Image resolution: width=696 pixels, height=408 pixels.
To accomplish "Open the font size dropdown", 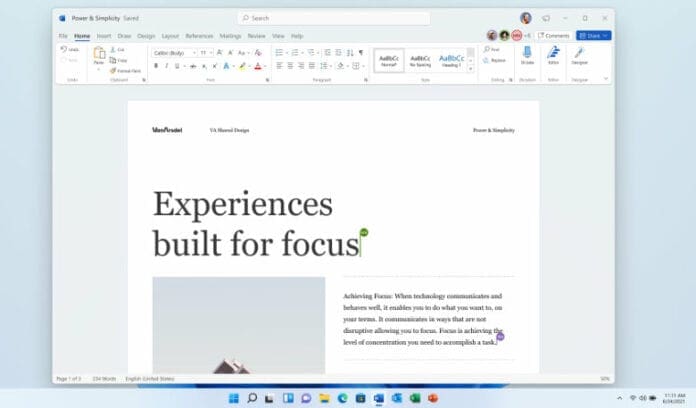I will coord(211,53).
